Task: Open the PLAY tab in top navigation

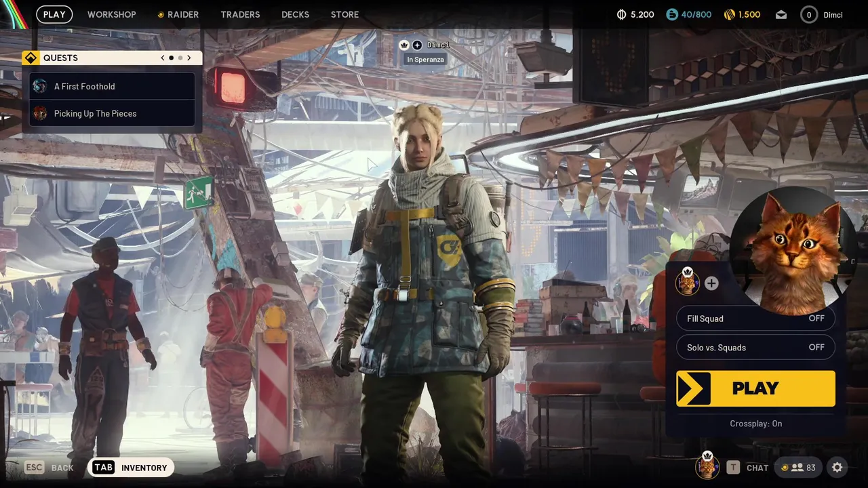Action: (x=54, y=14)
